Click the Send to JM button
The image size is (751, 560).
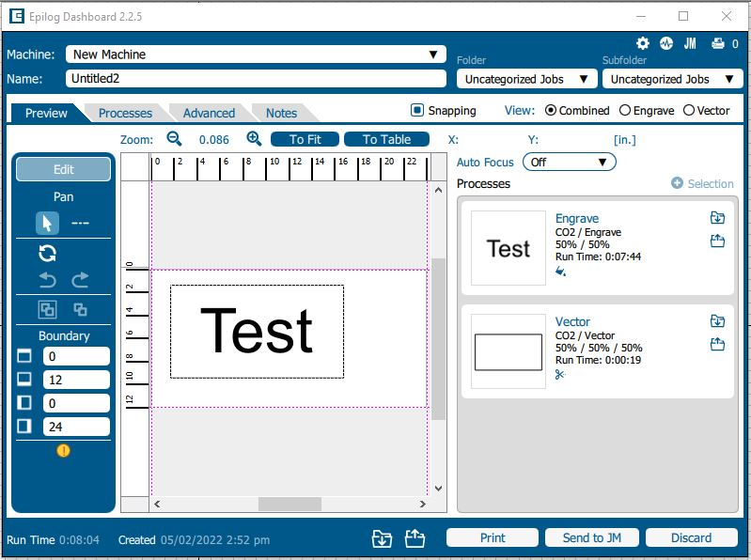[x=592, y=537]
